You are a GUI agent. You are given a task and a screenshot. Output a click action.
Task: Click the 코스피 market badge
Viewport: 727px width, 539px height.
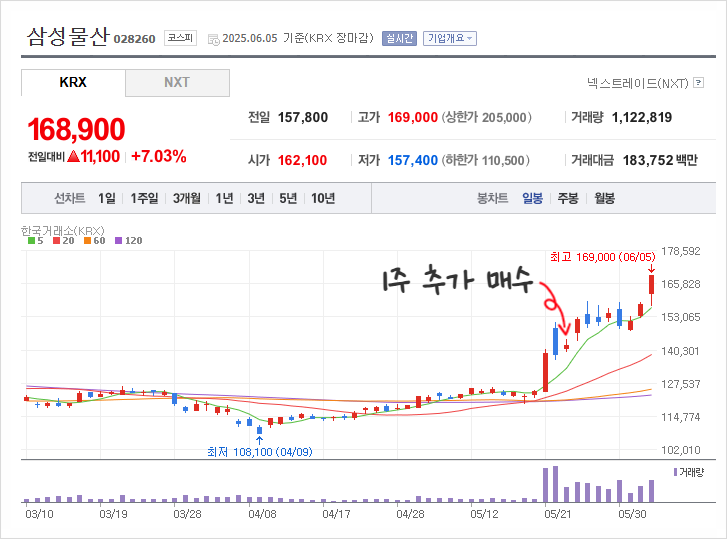point(180,38)
